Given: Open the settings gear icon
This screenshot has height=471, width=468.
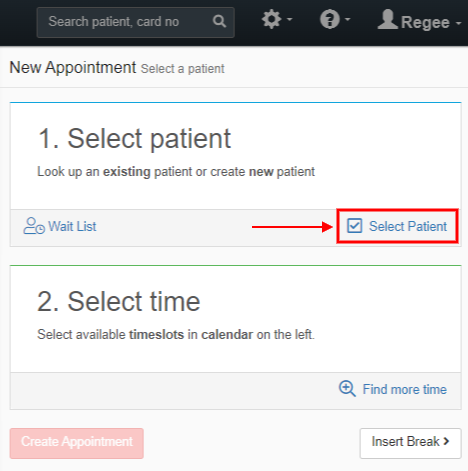Looking at the screenshot, I should pos(271,19).
